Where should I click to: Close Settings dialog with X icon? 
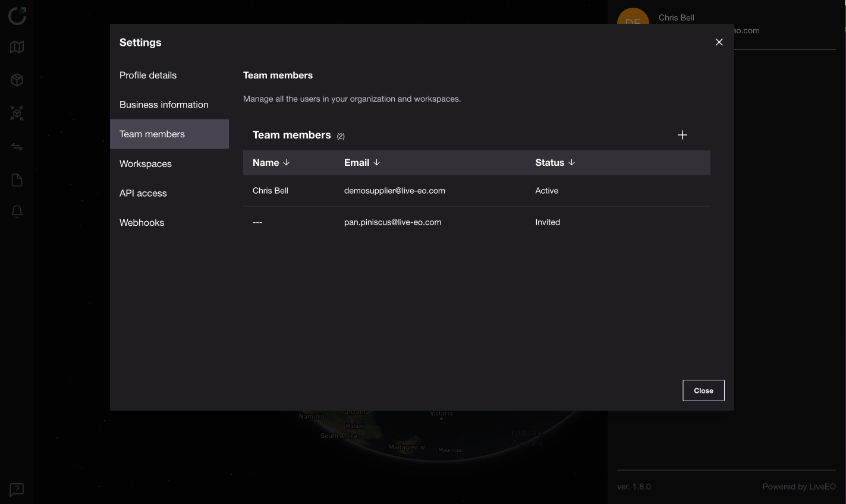point(719,42)
